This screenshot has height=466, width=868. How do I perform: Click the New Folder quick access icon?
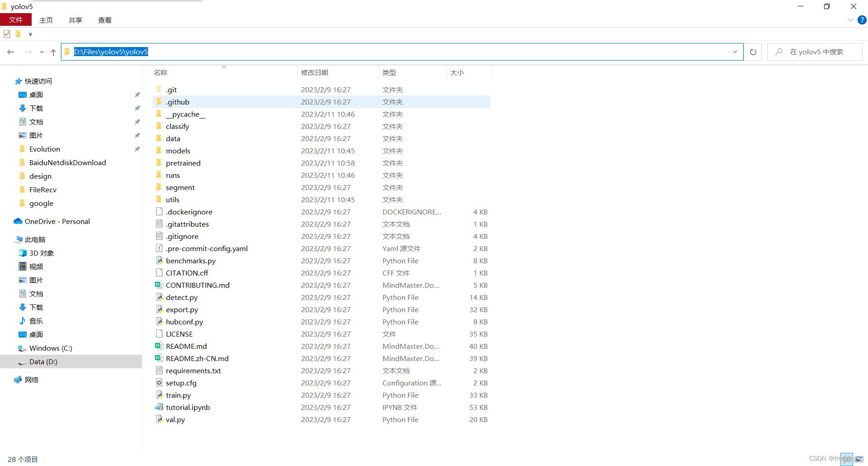18,34
